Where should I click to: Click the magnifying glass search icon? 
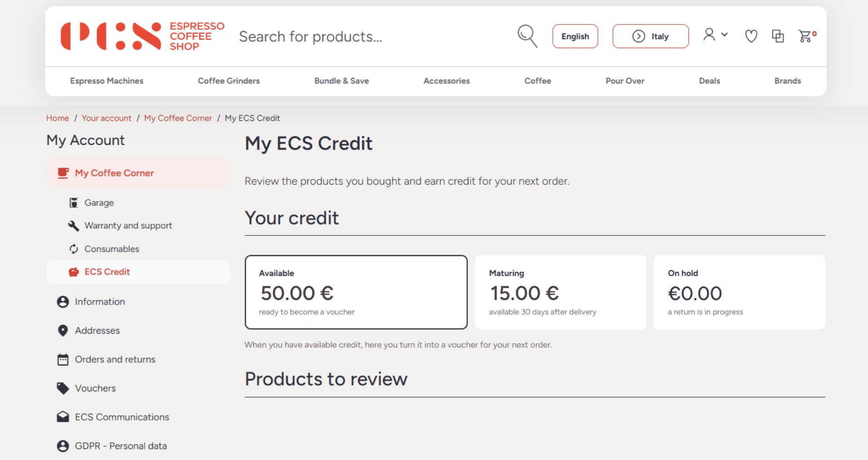[527, 36]
